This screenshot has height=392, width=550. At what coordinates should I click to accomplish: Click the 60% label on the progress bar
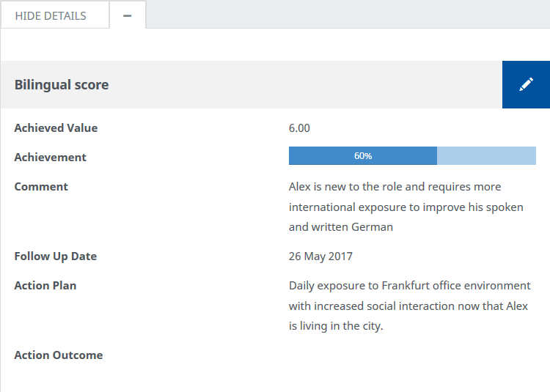click(x=363, y=156)
